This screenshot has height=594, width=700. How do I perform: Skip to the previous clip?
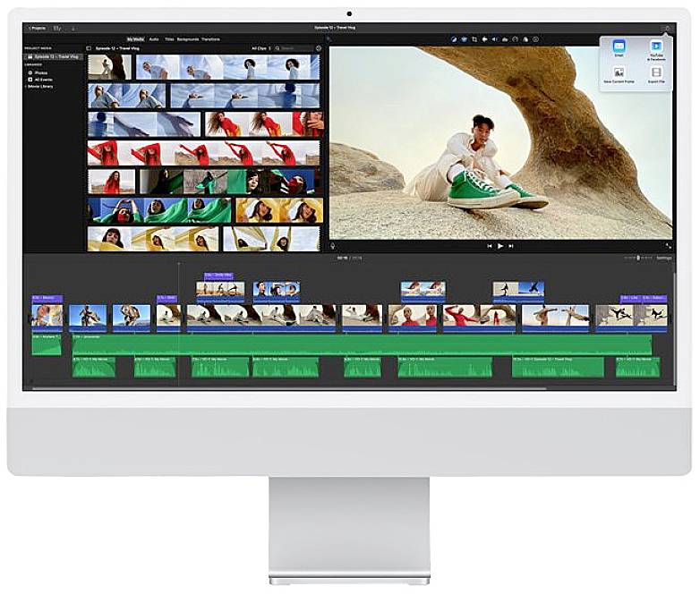pos(490,246)
